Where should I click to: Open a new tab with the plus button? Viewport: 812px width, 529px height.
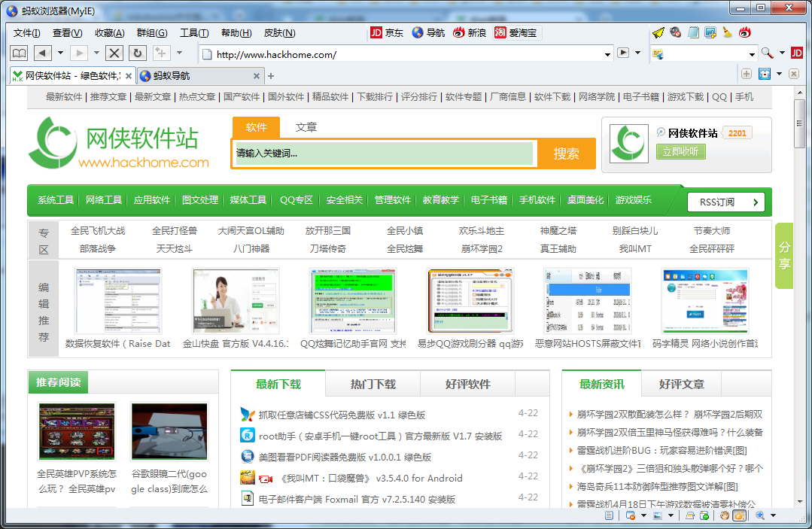click(270, 76)
